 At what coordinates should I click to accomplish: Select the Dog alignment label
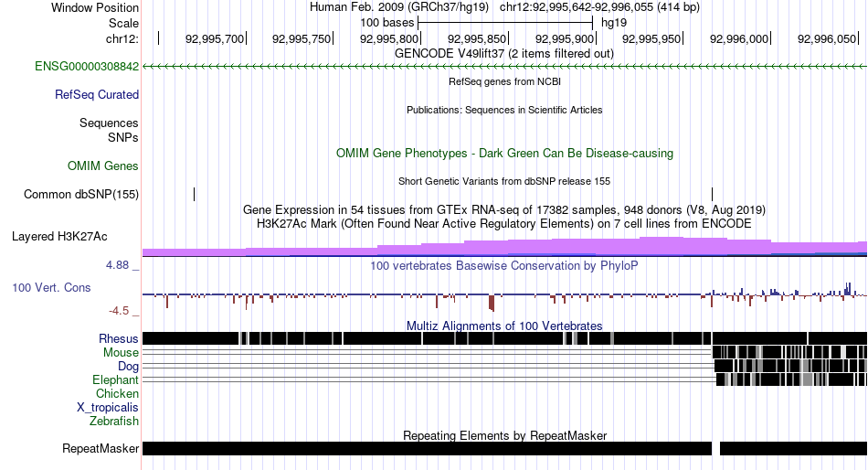coord(128,367)
